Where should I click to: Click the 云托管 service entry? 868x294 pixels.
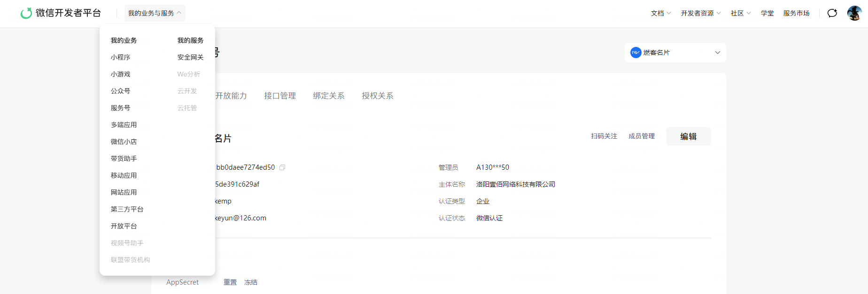click(187, 108)
